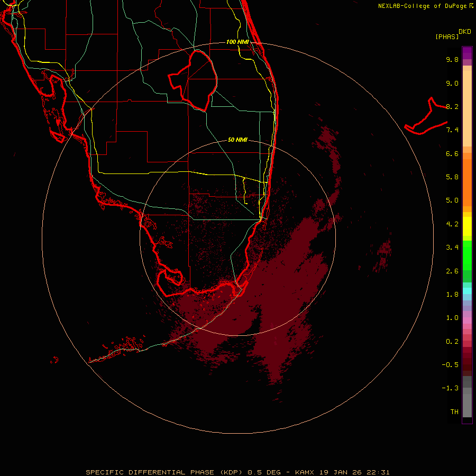Click the cyan segment of color bar
This screenshot has width=476, height=476.
coord(467,291)
